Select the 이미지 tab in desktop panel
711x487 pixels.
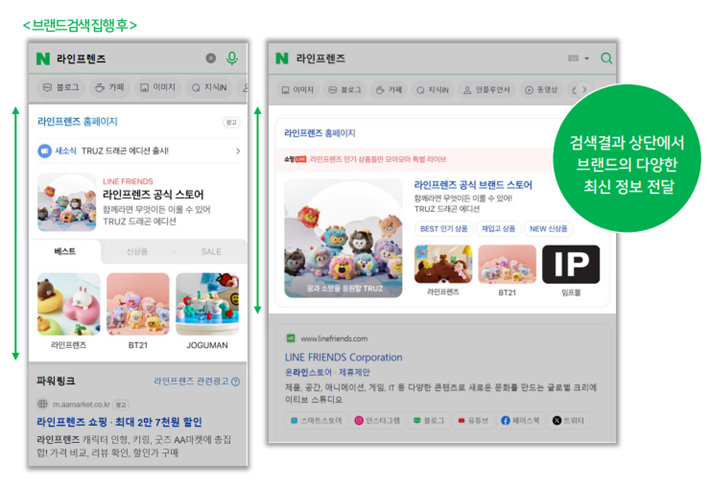(297, 90)
